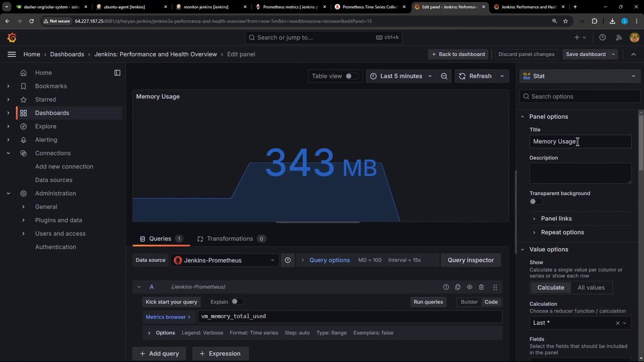Open the Calculation Last * dropdown
This screenshot has height=362, width=644.
tap(580, 323)
